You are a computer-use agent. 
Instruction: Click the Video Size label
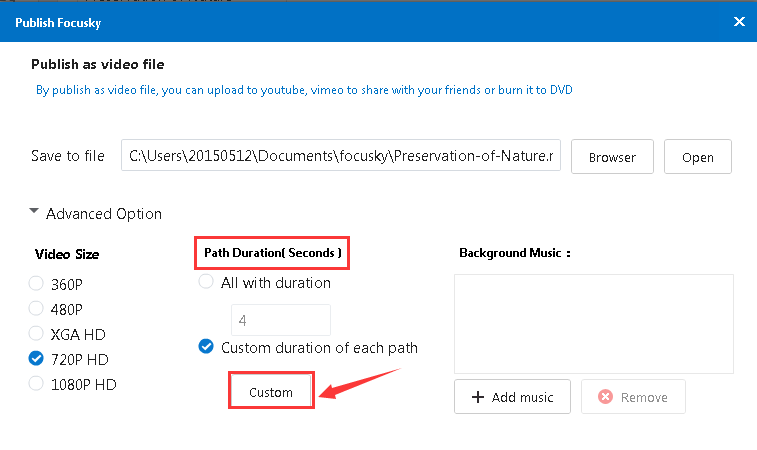(x=67, y=254)
